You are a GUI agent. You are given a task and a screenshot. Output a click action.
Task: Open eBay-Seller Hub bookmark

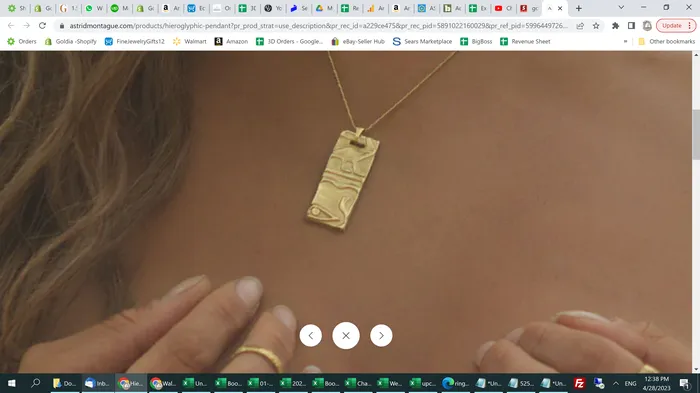click(x=358, y=42)
